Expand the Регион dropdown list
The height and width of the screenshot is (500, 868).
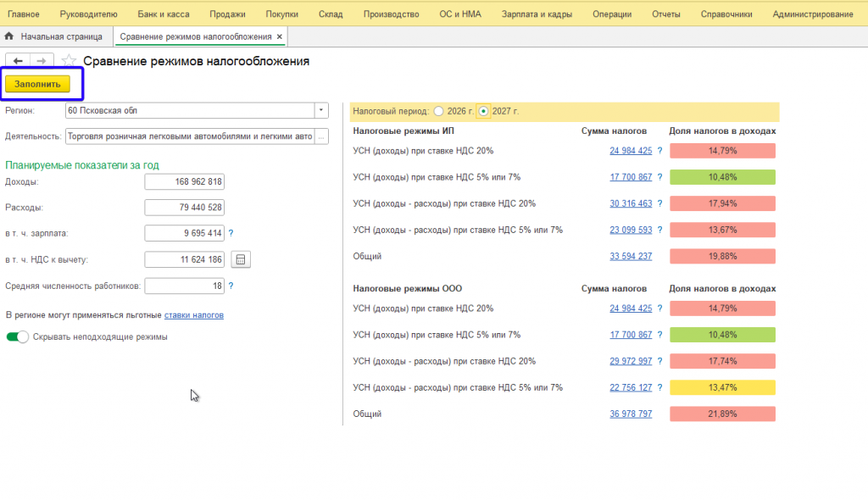point(321,110)
